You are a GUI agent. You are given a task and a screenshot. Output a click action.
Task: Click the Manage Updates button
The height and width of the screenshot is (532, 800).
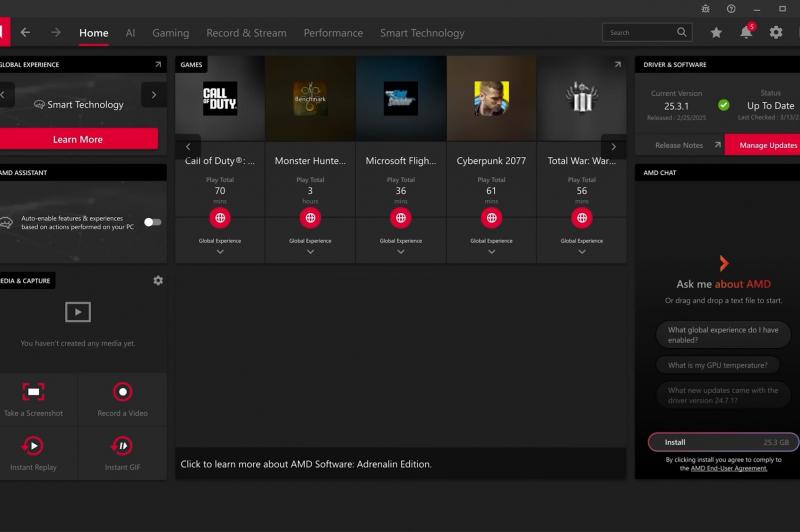pos(766,145)
